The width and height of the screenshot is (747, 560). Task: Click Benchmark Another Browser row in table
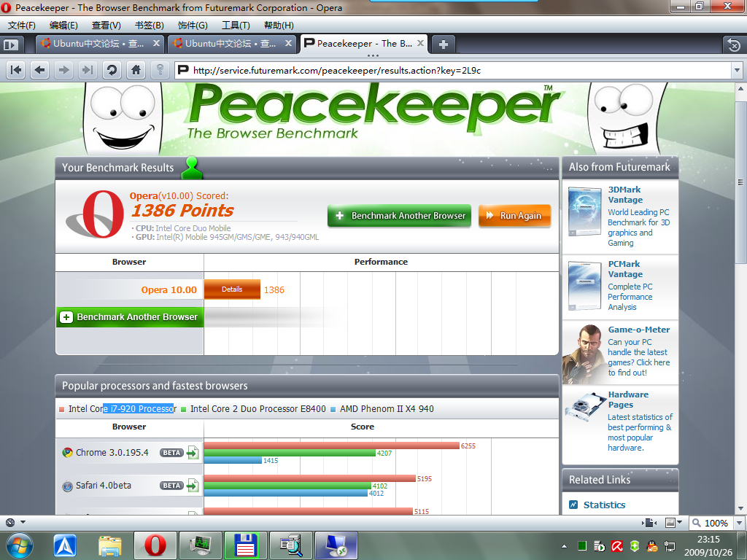(x=130, y=317)
